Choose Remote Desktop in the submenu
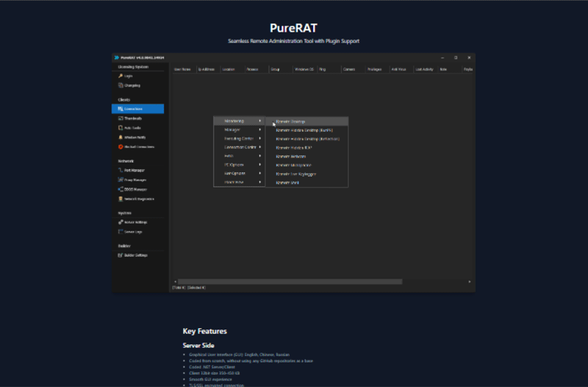Image resolution: width=588 pixels, height=387 pixels. pos(306,121)
